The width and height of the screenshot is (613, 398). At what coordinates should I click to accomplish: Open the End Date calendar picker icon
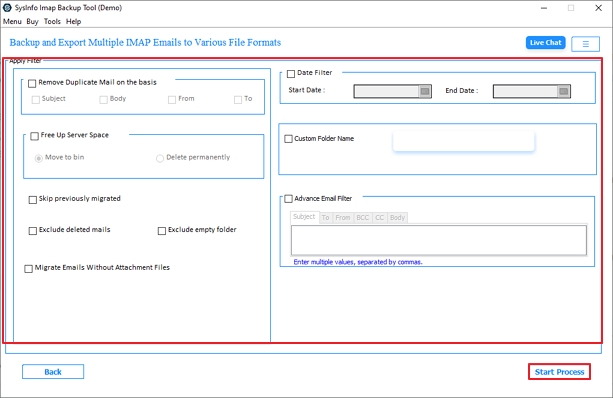tap(563, 91)
